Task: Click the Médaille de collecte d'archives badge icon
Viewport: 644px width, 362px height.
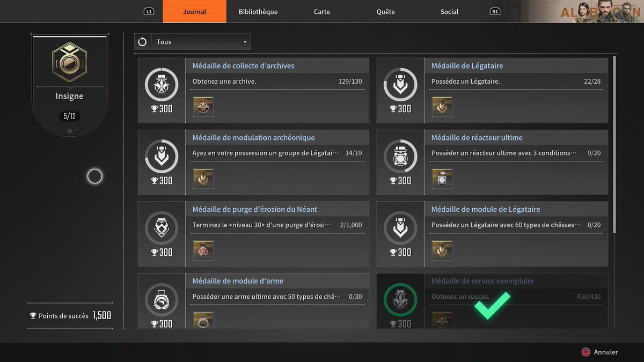Action: click(162, 84)
